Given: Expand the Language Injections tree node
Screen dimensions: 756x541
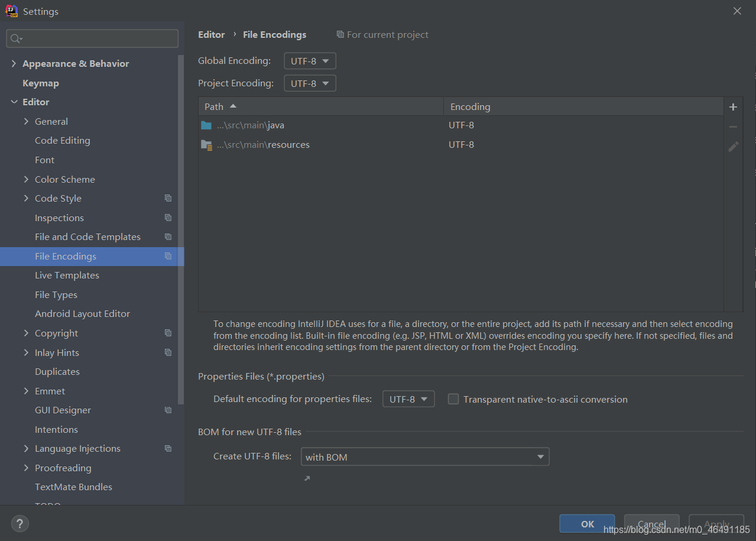Looking at the screenshot, I should pyautogui.click(x=26, y=448).
